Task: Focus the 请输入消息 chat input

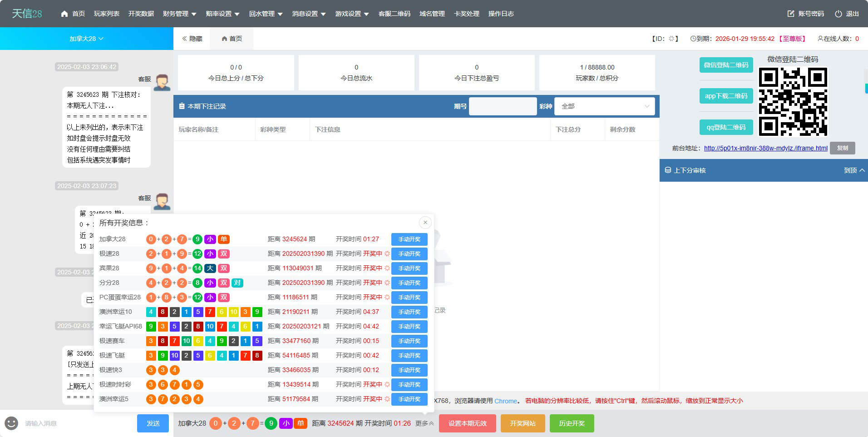Action: (77, 423)
